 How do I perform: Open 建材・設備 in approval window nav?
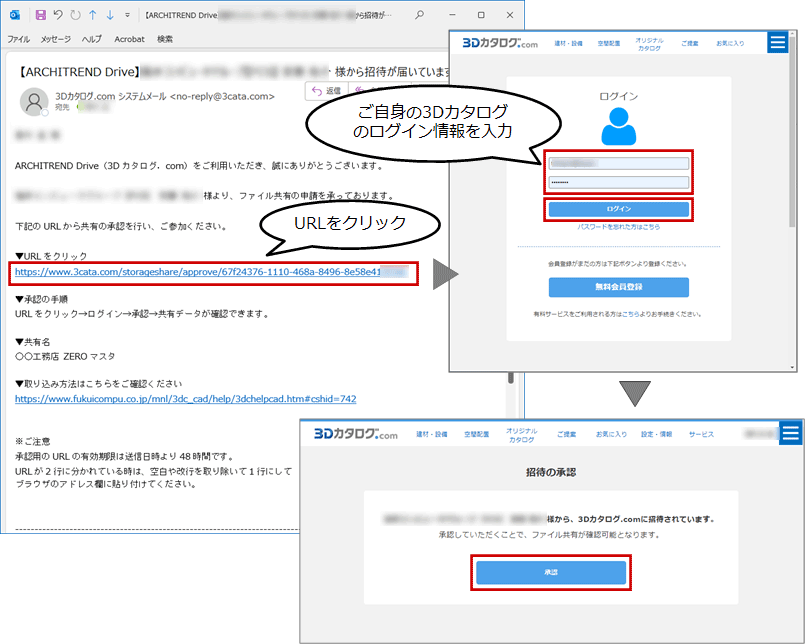[432, 434]
